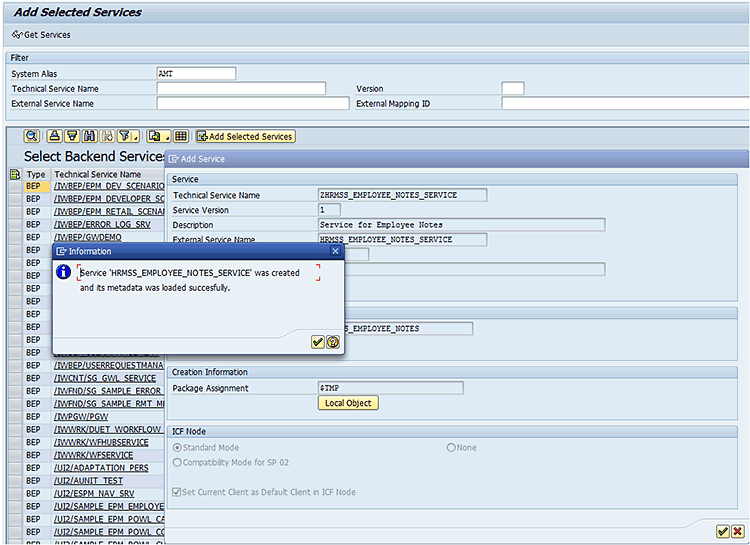Click the red cancel icon in Add Service
The image size is (750, 545).
click(x=737, y=531)
